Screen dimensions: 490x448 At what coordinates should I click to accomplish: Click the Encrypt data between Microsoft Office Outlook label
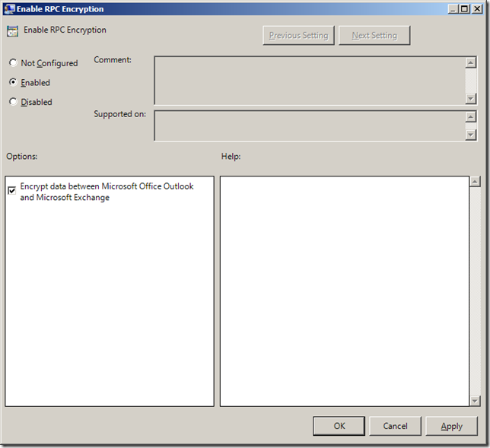click(x=107, y=192)
